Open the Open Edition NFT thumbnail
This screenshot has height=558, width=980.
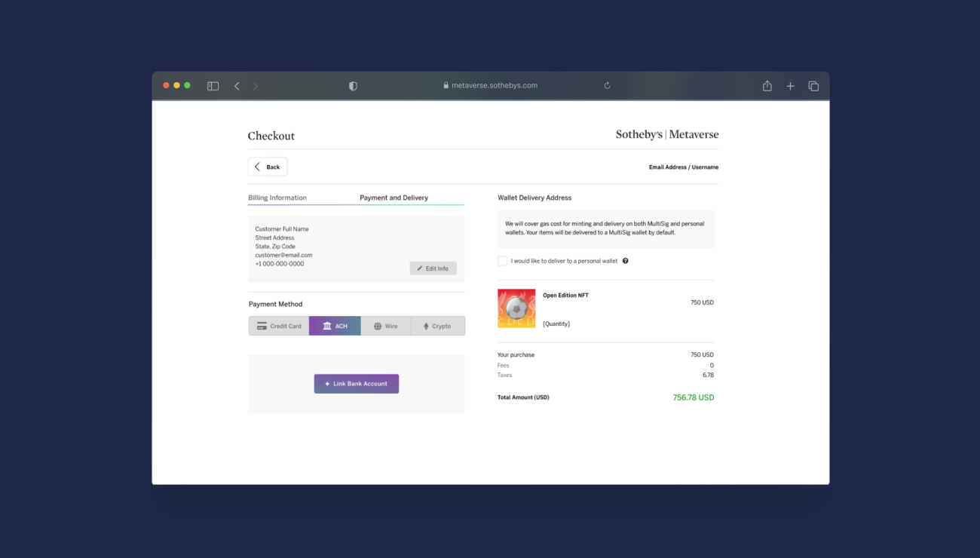pos(516,308)
